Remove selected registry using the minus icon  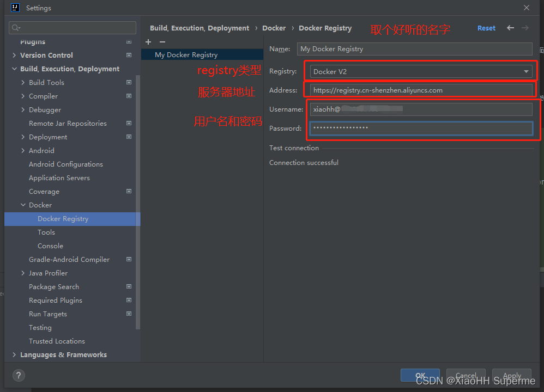pos(161,42)
